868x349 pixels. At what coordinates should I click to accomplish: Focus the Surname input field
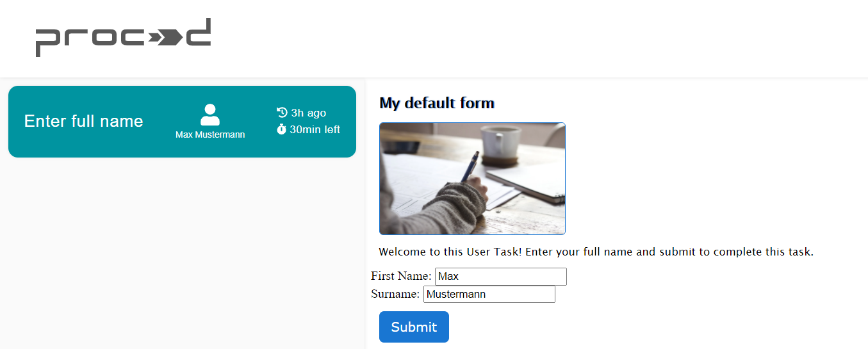pyautogui.click(x=489, y=295)
